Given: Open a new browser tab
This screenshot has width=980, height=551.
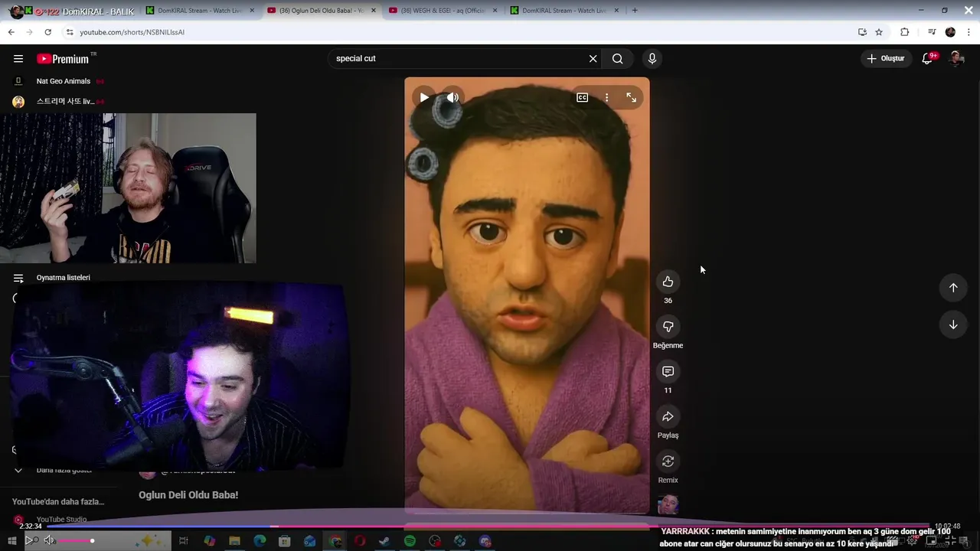Looking at the screenshot, I should coord(635,11).
